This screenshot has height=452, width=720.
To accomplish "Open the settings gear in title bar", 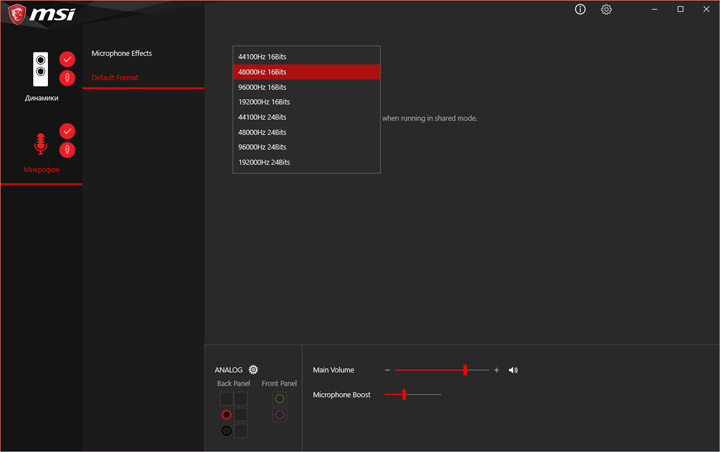I will 606,9.
